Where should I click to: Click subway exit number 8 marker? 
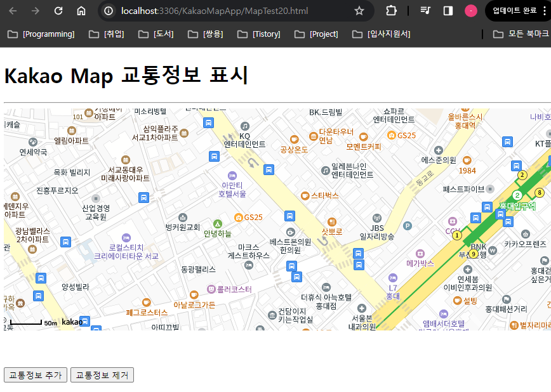[x=539, y=192]
